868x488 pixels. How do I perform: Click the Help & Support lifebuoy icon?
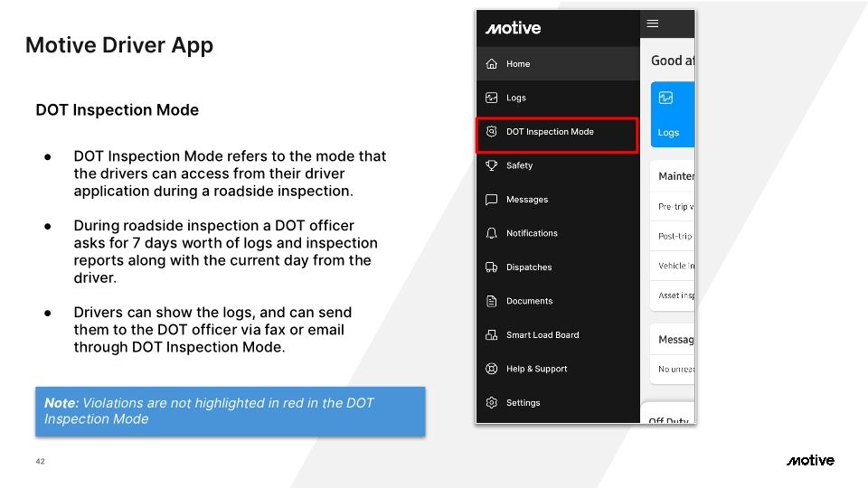click(x=492, y=369)
